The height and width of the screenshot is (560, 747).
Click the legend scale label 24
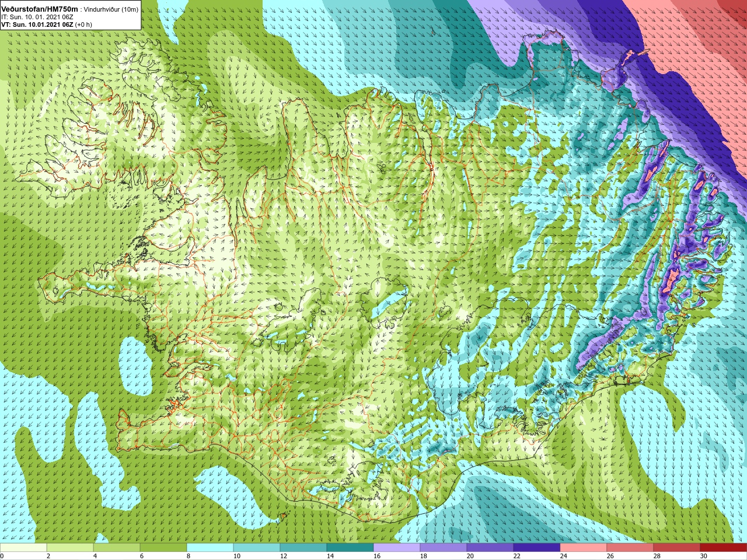[564, 556]
